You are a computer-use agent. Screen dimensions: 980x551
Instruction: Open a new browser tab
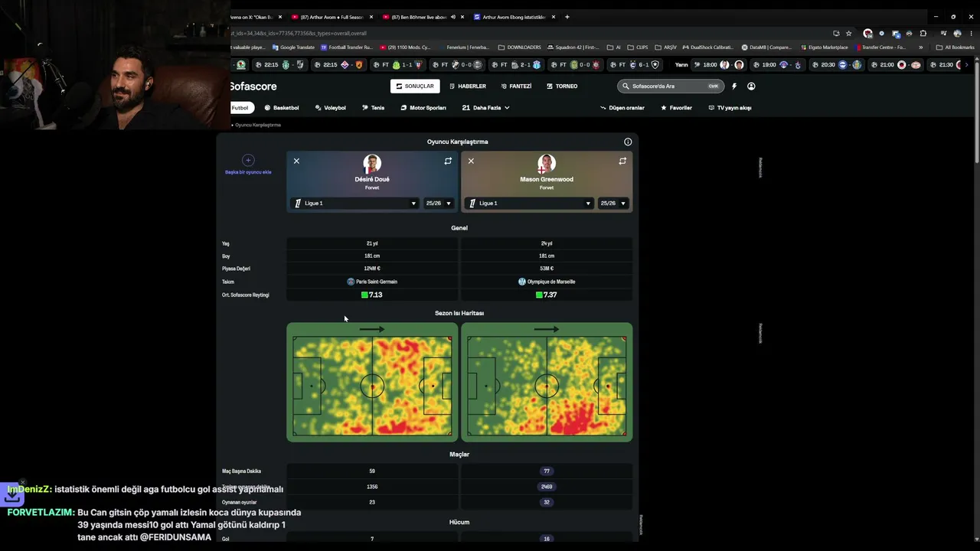[x=567, y=17]
